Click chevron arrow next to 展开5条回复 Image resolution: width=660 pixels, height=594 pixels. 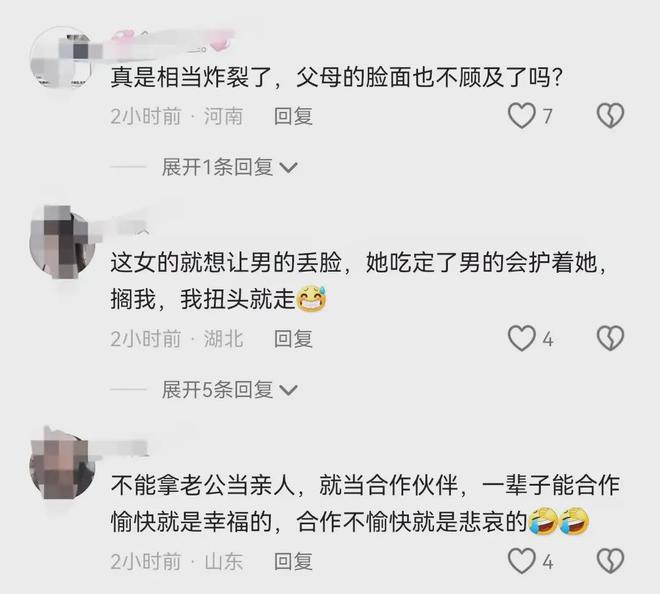click(289, 391)
